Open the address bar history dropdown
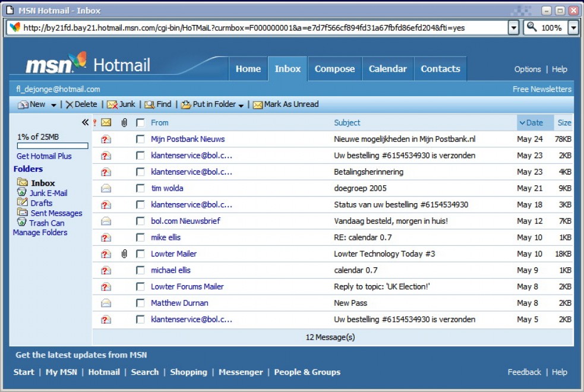Viewport: 584px width, 392px height. point(513,27)
